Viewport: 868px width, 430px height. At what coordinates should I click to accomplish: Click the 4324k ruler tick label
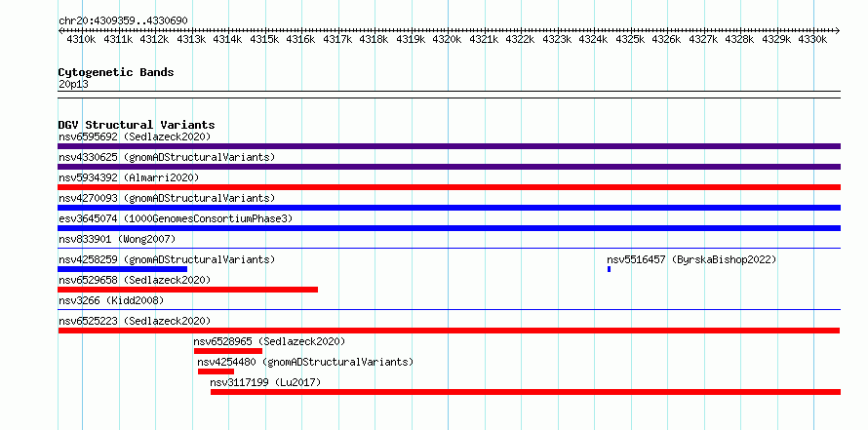pos(593,39)
